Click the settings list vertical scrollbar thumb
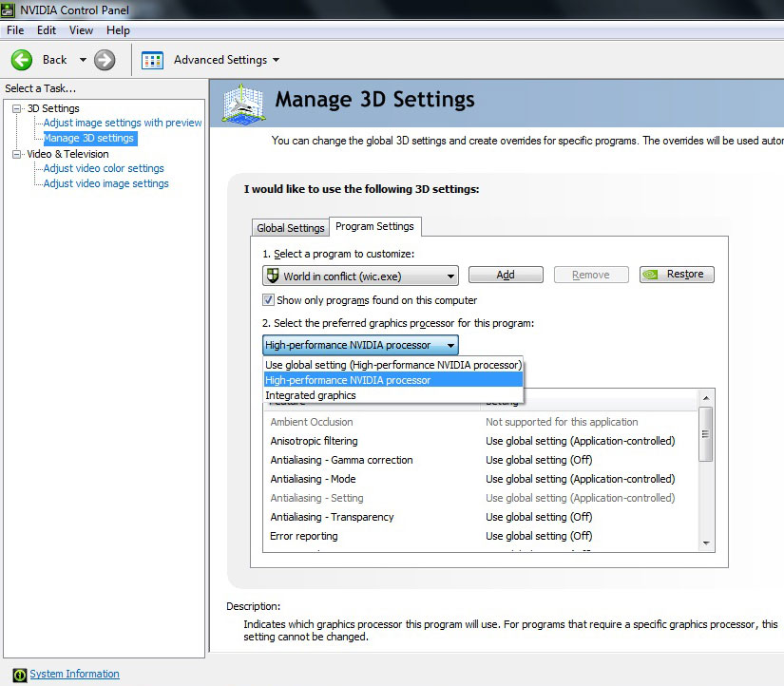 (705, 434)
